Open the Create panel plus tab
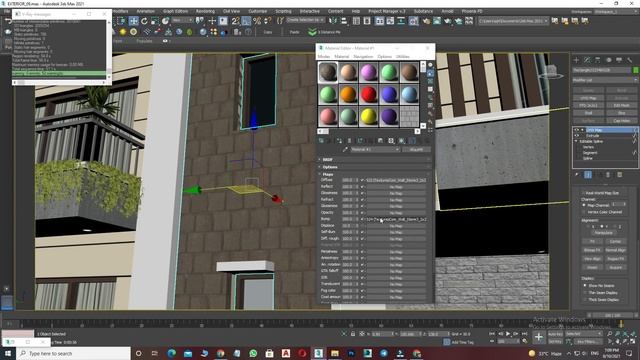This screenshot has height=360, width=640. [x=576, y=60]
